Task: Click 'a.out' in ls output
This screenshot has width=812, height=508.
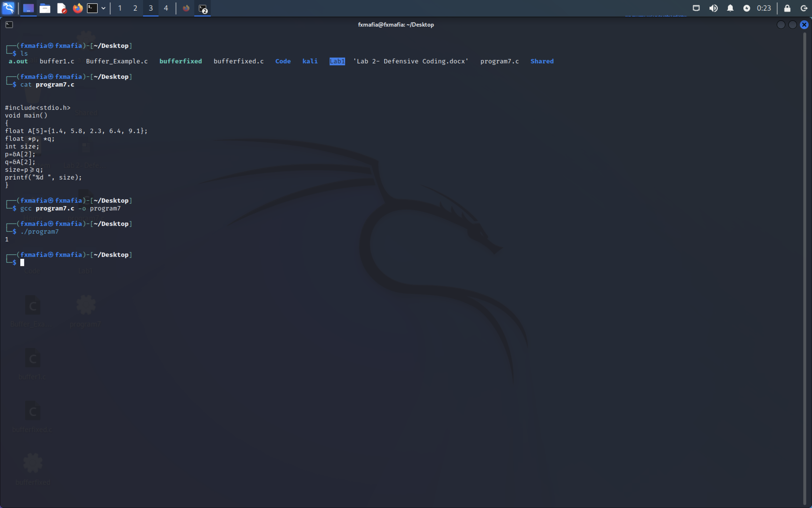Action: click(x=18, y=61)
